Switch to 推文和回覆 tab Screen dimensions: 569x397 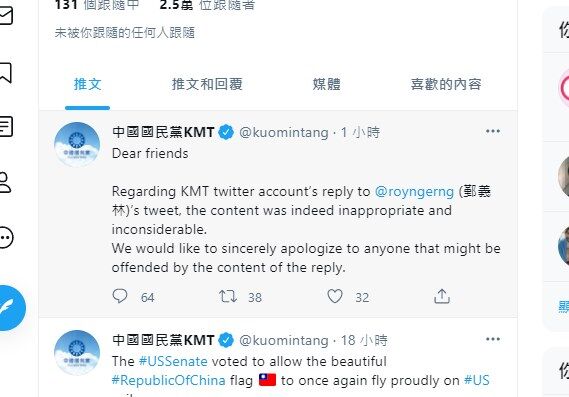pos(207,84)
